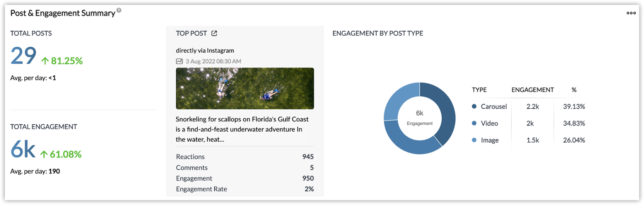The image size is (644, 205).
Task: Select the Carousel legend dot
Action: click(x=474, y=106)
